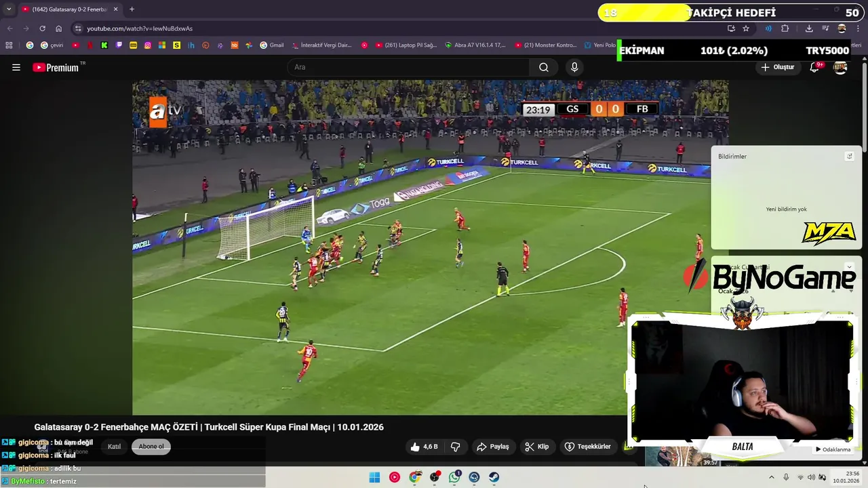
Task: Open Chrome extensions puzzle icon
Action: point(785,28)
